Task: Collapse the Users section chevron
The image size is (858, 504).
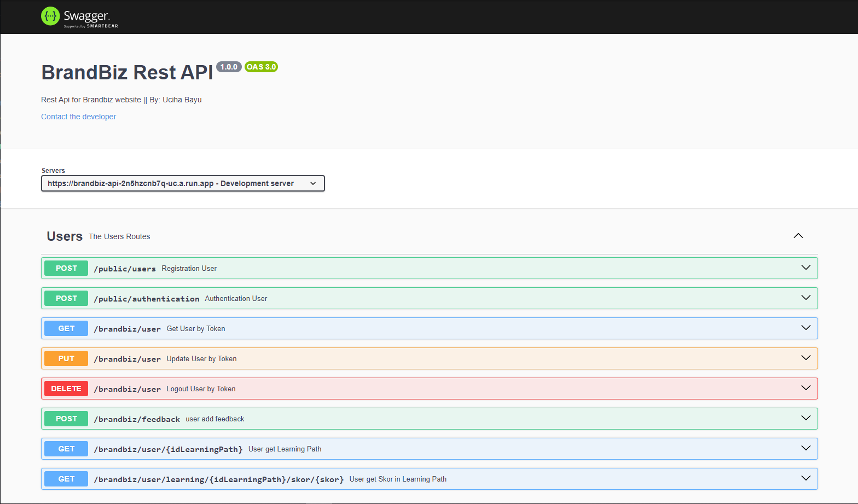Action: [798, 236]
